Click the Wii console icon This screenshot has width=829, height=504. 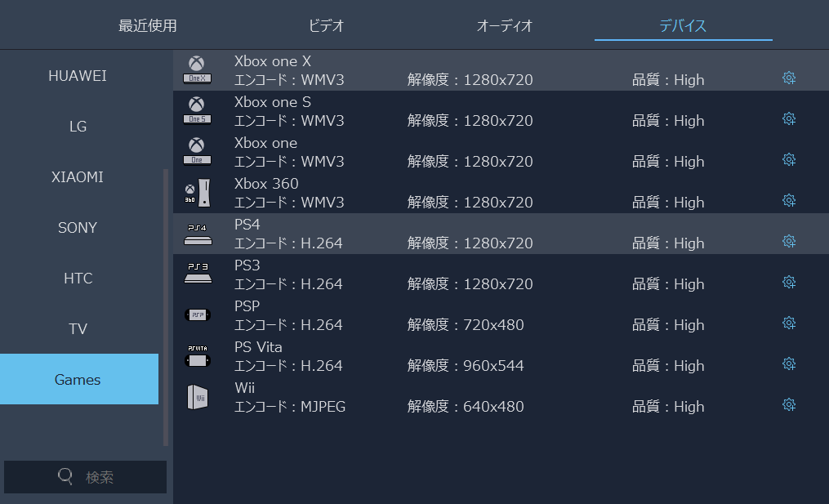tap(198, 397)
